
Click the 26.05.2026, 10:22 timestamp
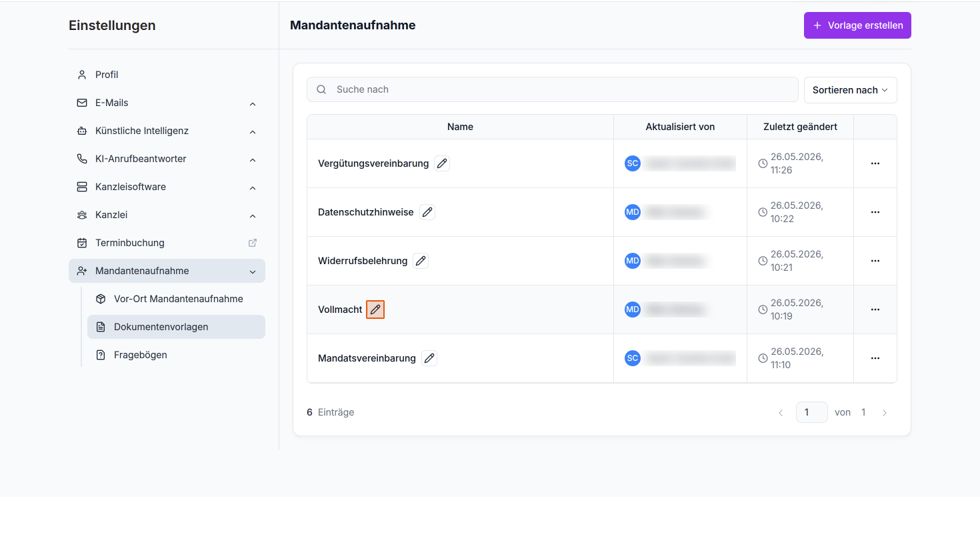[x=797, y=212]
